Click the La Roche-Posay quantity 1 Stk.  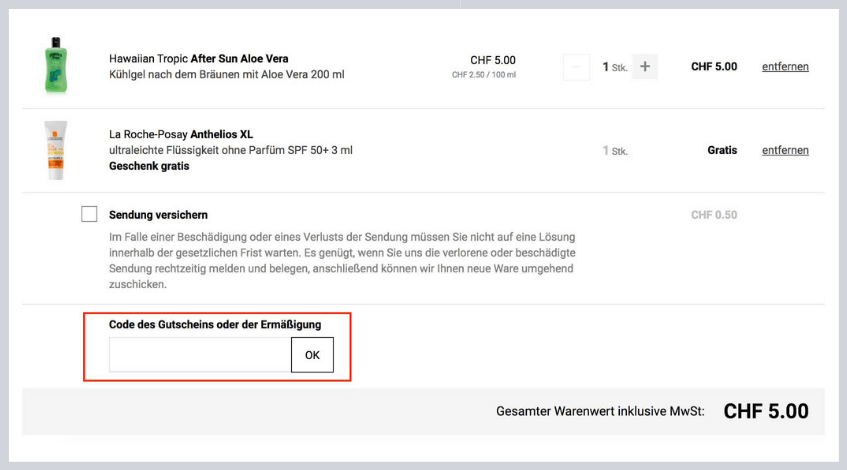pos(614,151)
